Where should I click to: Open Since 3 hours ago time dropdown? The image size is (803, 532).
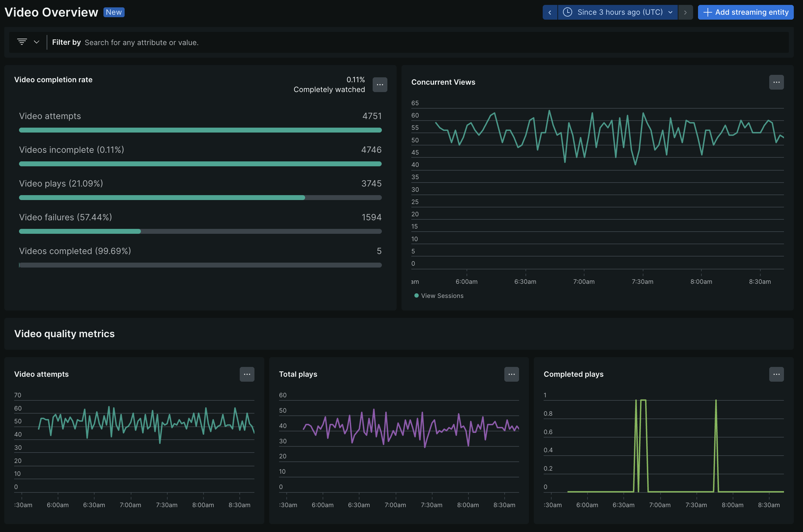(x=620, y=12)
